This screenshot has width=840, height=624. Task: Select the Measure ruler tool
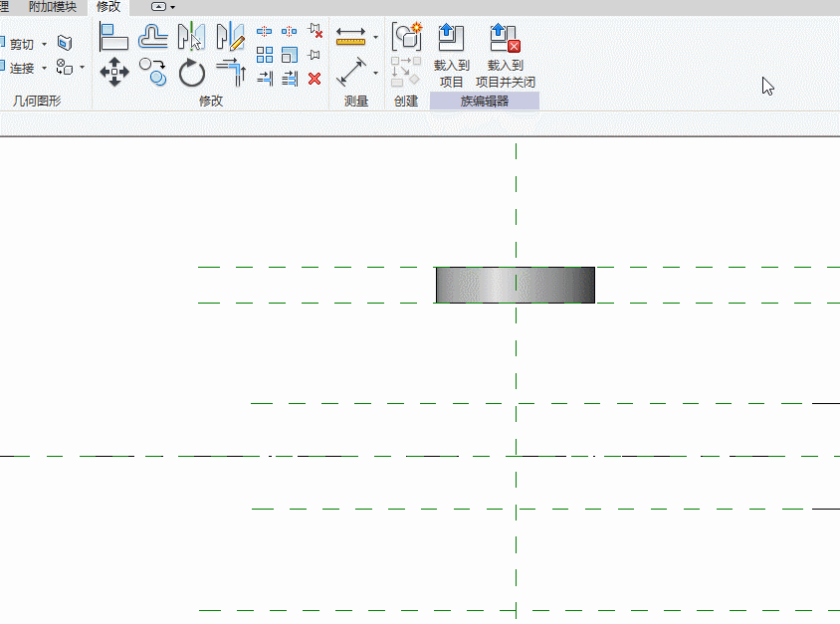click(x=351, y=37)
